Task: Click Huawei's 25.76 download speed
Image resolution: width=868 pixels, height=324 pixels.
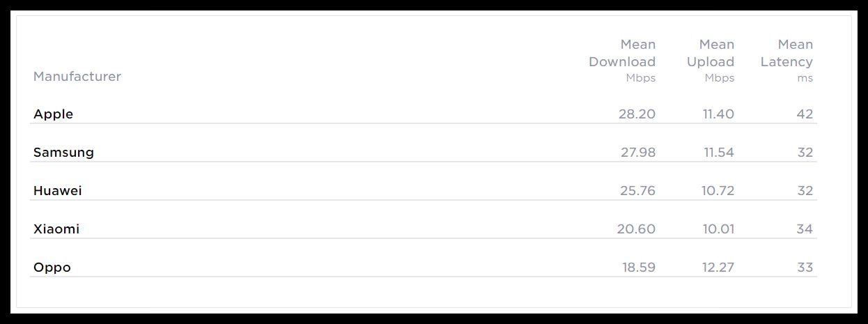Action: [637, 191]
